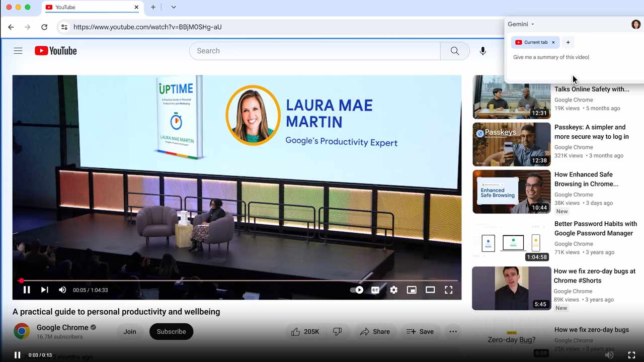Pause the 0:13 screen recording
The image size is (644, 362).
(17, 355)
